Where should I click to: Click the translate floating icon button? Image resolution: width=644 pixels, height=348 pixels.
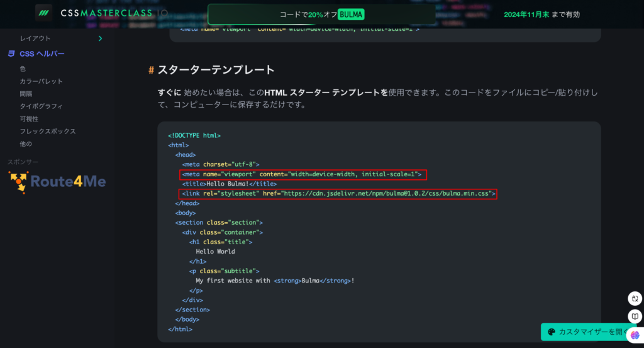pyautogui.click(x=635, y=298)
